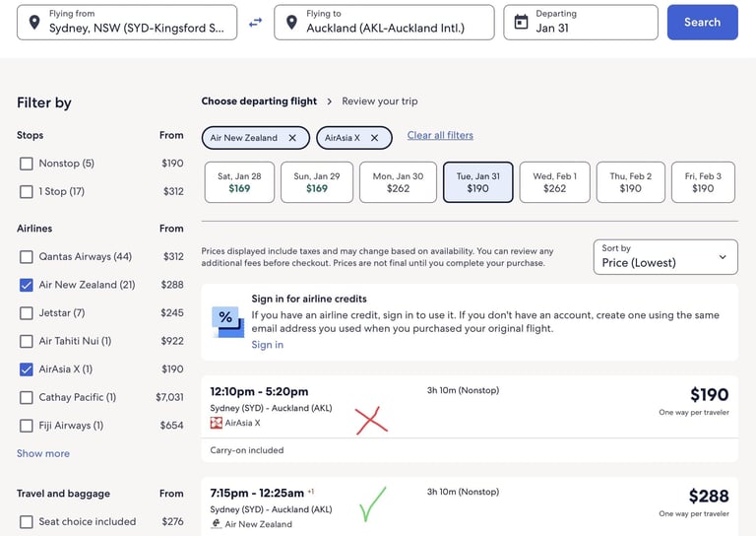
Task: Select the Thu, Feb 2 $190 date tab
Action: [x=631, y=182]
